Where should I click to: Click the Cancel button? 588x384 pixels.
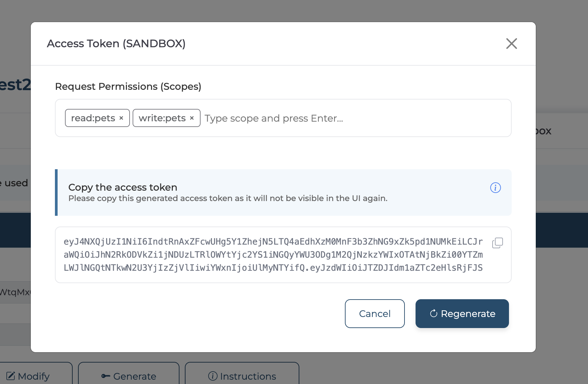(x=374, y=314)
